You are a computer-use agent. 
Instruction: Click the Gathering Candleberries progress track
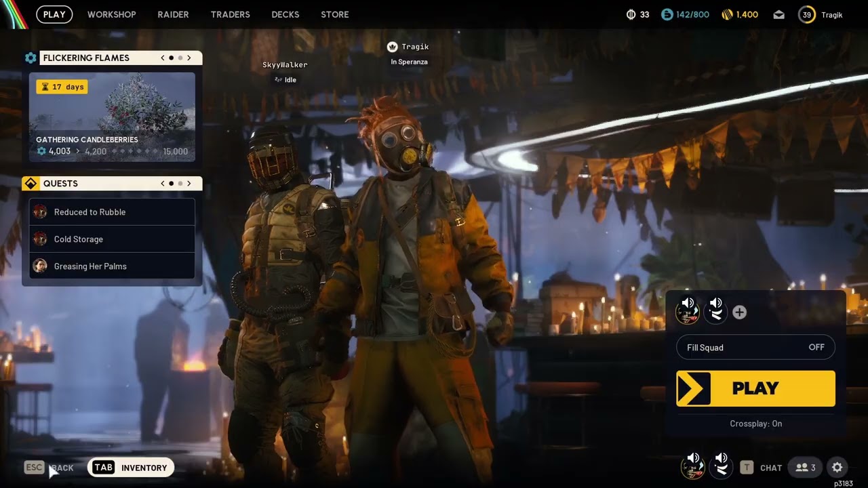tap(112, 151)
